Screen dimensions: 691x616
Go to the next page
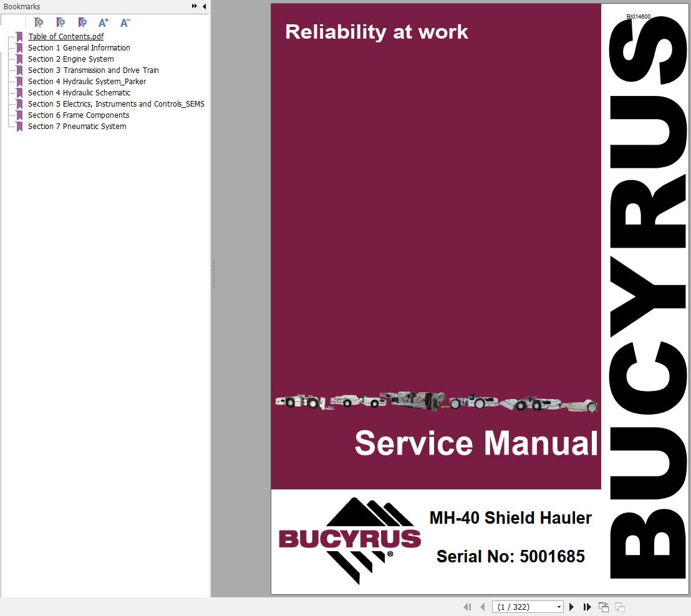tap(572, 607)
